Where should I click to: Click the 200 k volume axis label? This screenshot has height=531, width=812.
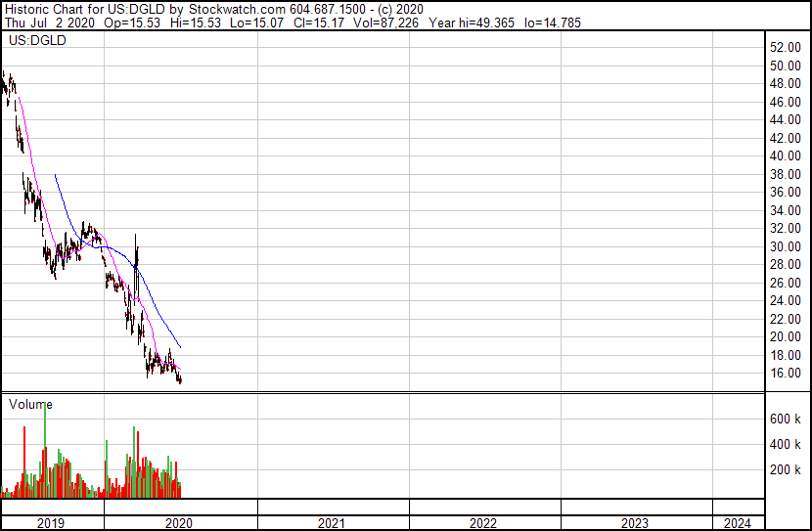pyautogui.click(x=785, y=469)
